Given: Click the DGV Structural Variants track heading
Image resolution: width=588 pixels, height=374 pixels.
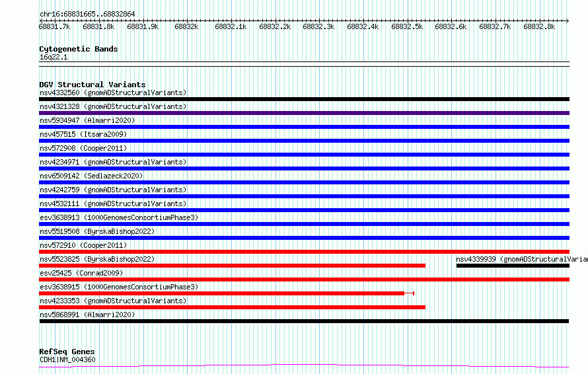Looking at the screenshot, I should tap(92, 85).
